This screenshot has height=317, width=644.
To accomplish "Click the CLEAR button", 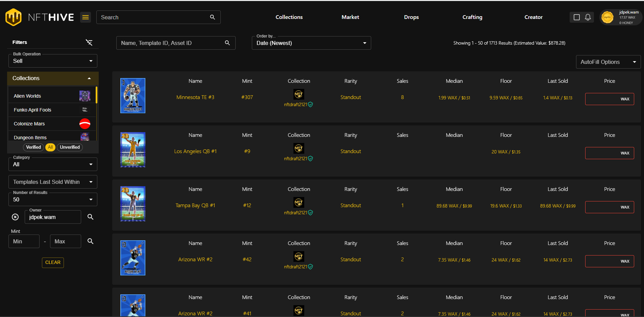I will (x=53, y=263).
